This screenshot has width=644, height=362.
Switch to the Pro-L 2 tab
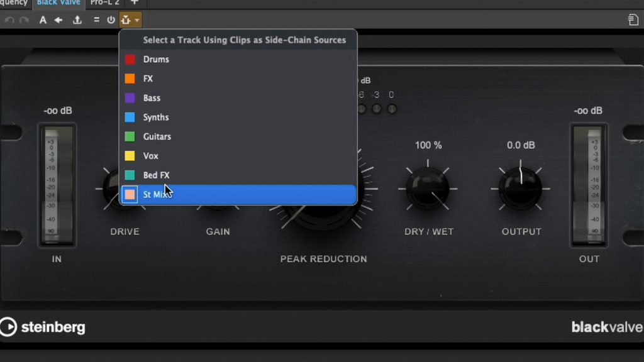click(104, 3)
